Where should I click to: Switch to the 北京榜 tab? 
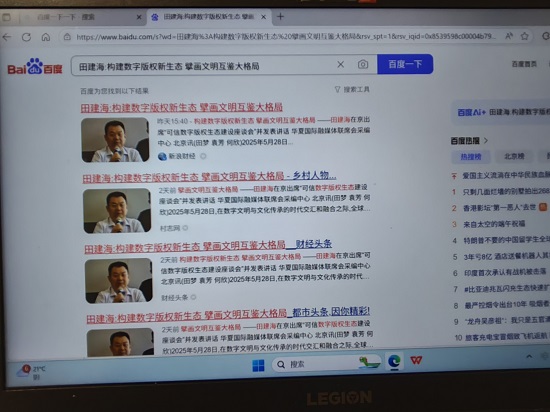(x=514, y=156)
